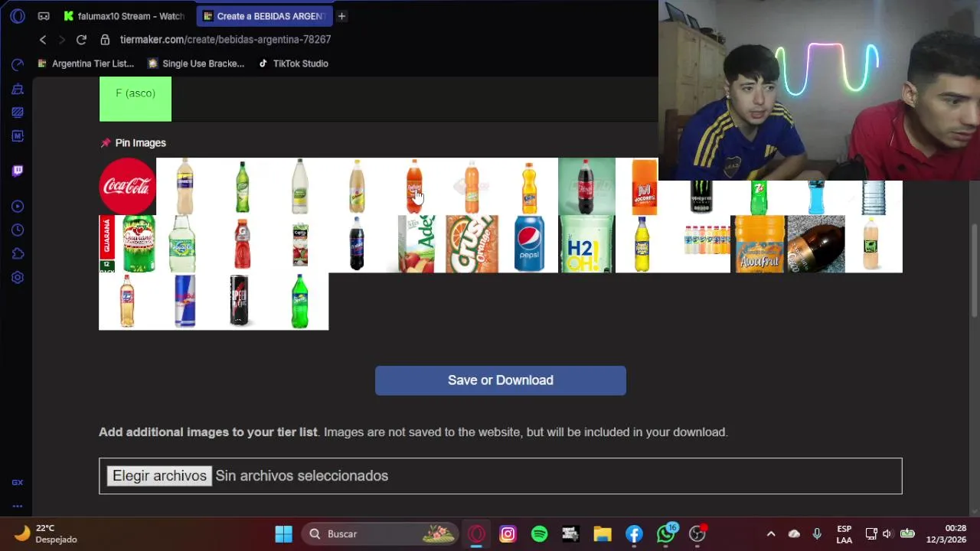Click Elegir archivos file button
Viewport: 980px width, 551px height.
[159, 476]
